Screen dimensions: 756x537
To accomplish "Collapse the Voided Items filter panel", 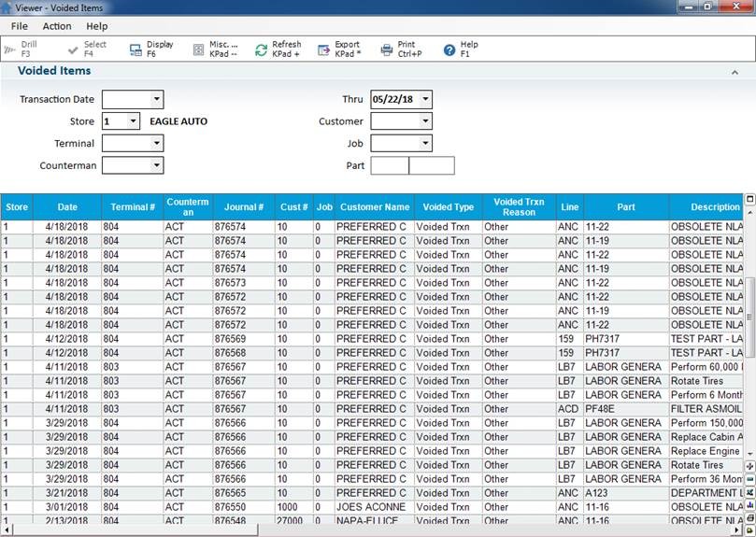I will 735,72.
